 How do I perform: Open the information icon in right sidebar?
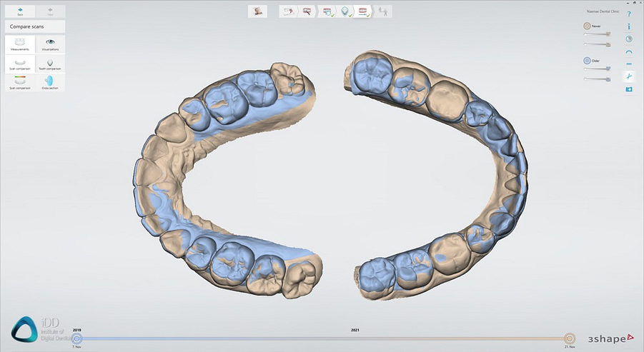click(x=629, y=26)
